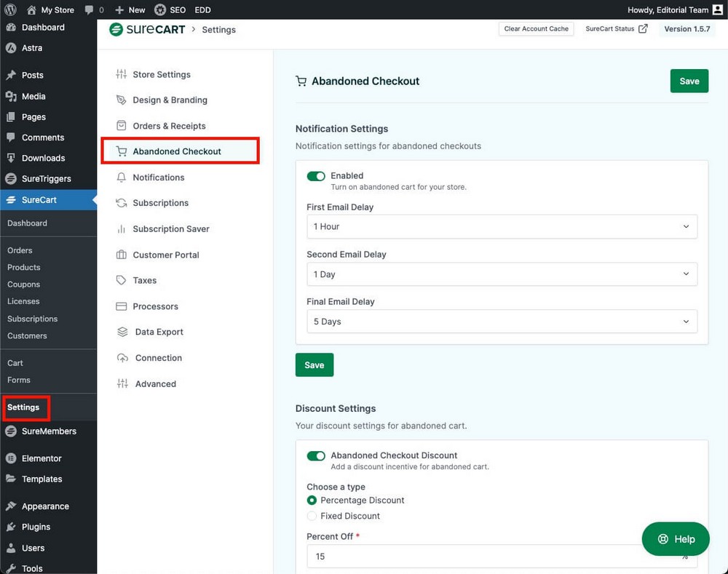Image resolution: width=728 pixels, height=574 pixels.
Task: Click the WordPress logo in admin bar
Action: click(x=10, y=9)
